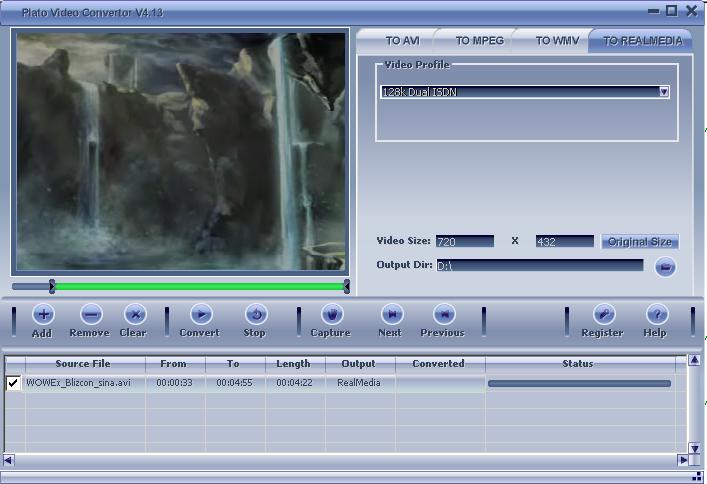Start conversion with the Convert icon
This screenshot has height=484, width=707.
[x=201, y=314]
